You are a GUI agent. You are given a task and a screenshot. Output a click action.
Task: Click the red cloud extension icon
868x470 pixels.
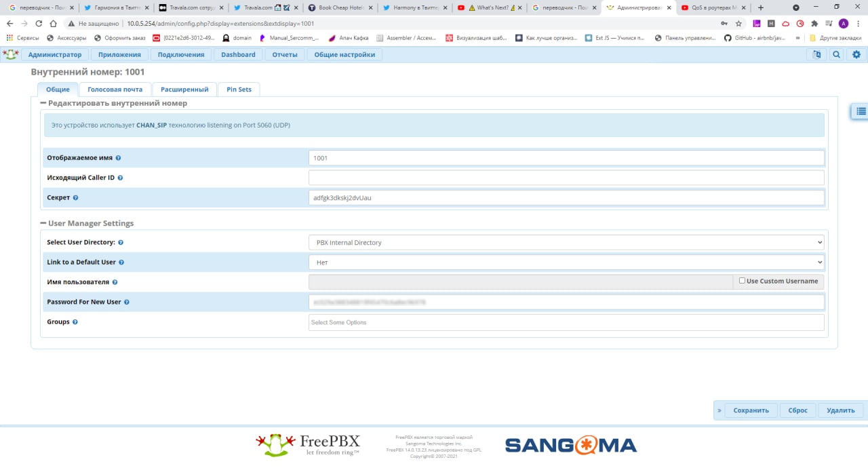click(786, 23)
